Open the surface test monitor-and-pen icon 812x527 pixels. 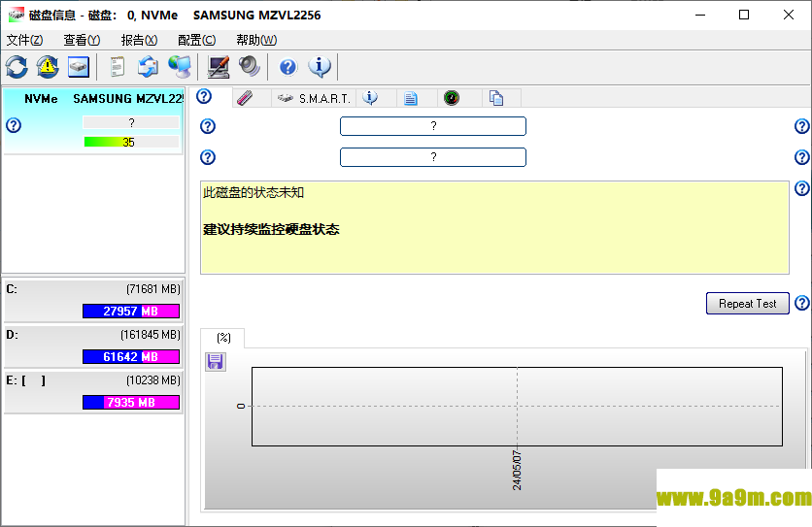(218, 67)
